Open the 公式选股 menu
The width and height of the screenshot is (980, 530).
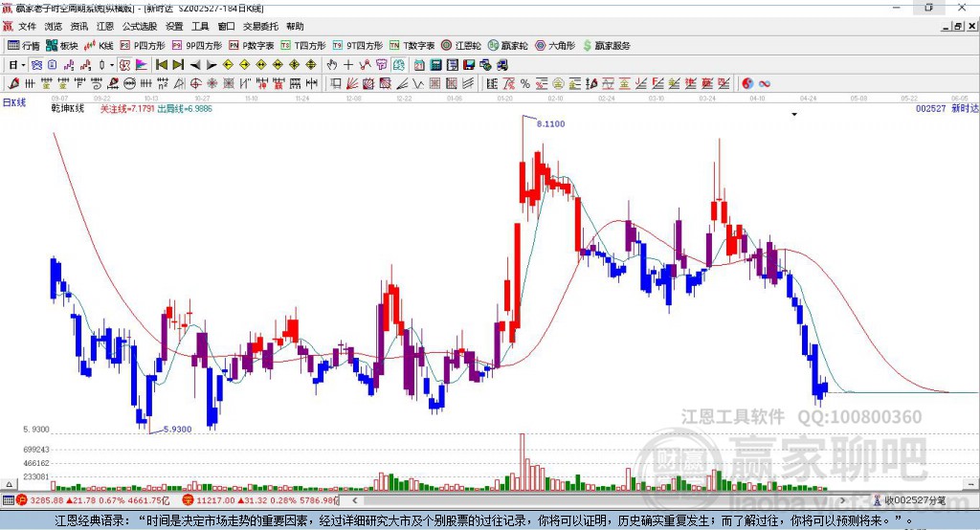pyautogui.click(x=140, y=26)
